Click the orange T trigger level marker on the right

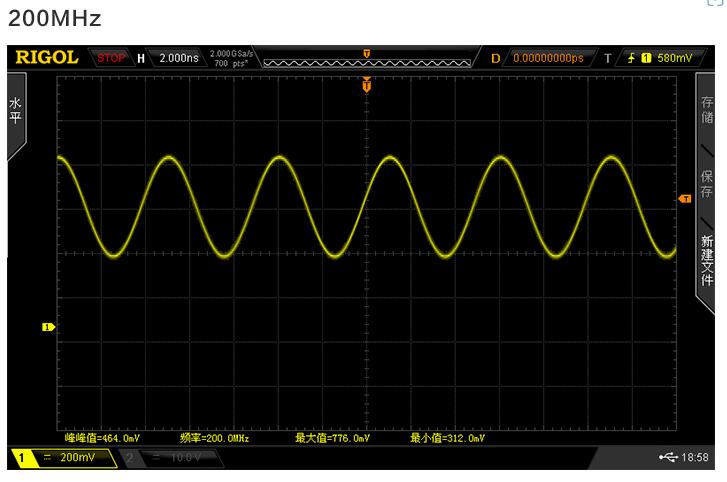coord(685,199)
